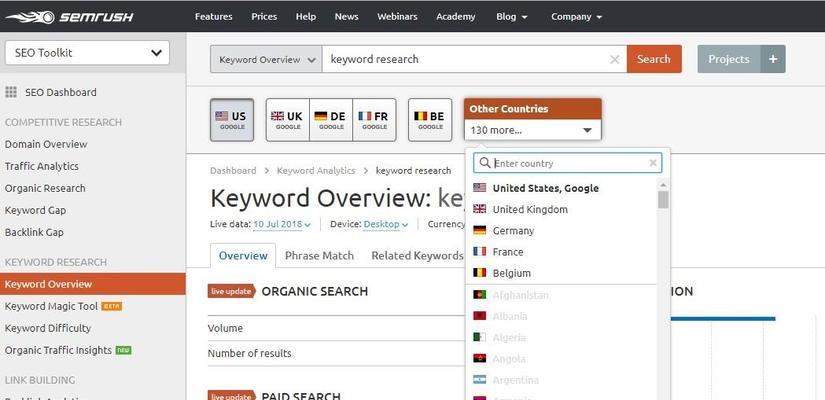Click the Algeria flag icon
The image size is (825, 400).
pos(479,337)
